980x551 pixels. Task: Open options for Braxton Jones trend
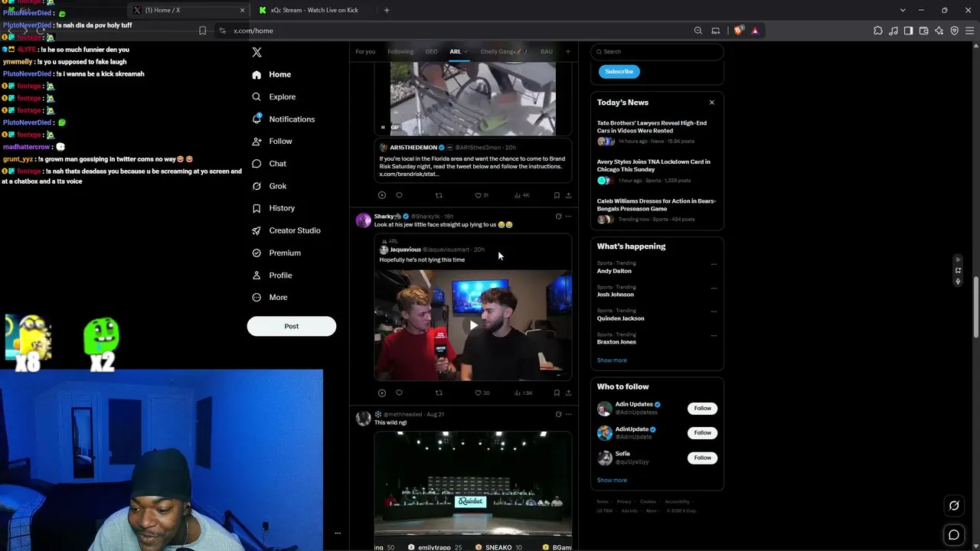[x=714, y=335]
